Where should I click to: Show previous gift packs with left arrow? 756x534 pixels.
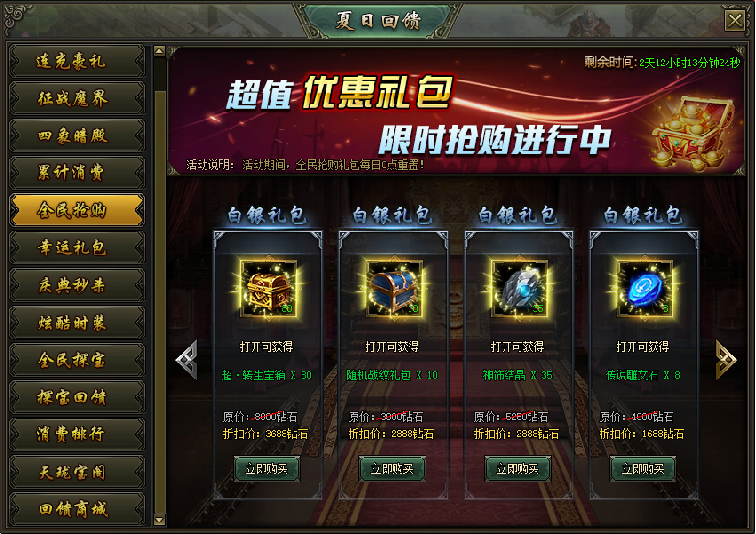click(x=187, y=360)
